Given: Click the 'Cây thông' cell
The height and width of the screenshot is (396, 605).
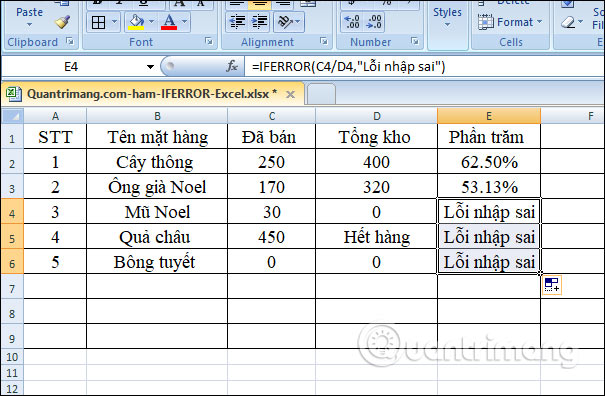Looking at the screenshot, I should coord(157,162).
